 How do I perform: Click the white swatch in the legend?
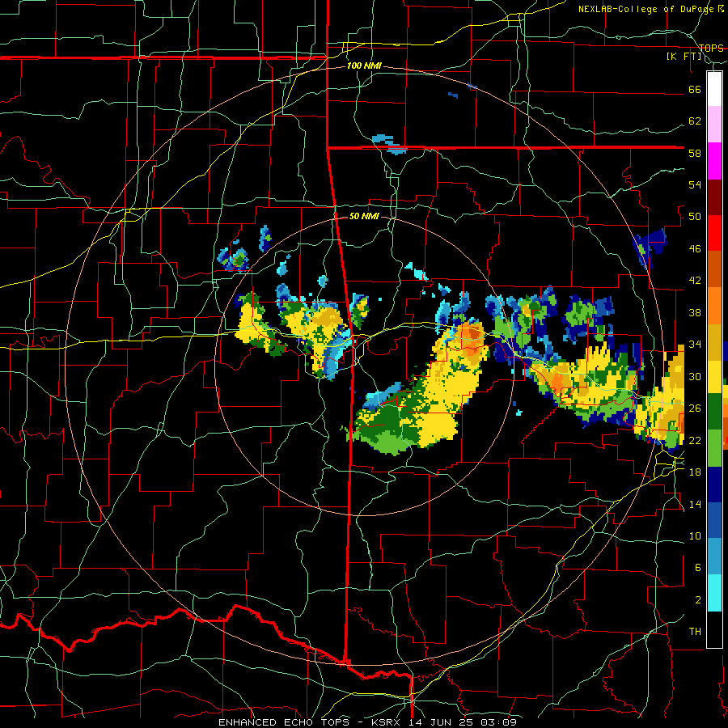coord(714,89)
